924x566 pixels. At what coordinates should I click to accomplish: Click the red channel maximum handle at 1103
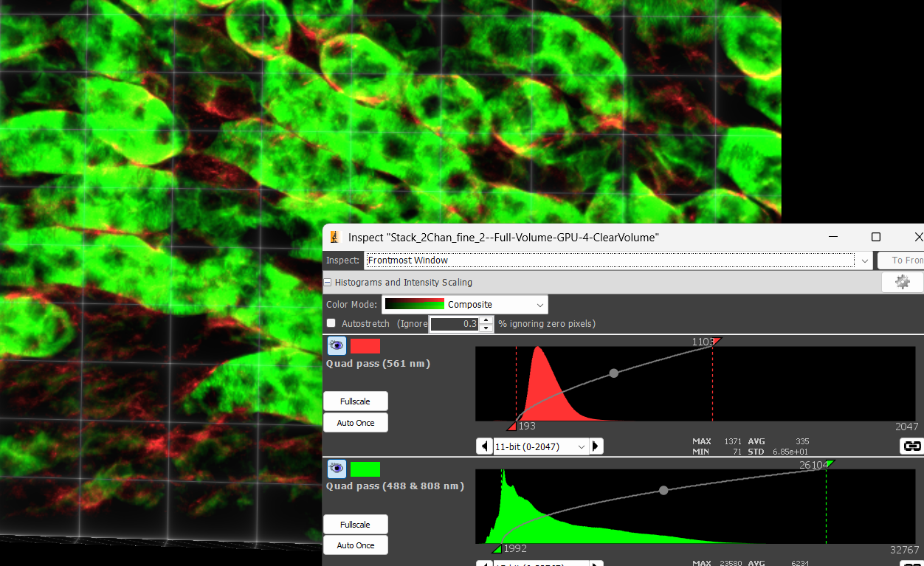[x=717, y=341]
